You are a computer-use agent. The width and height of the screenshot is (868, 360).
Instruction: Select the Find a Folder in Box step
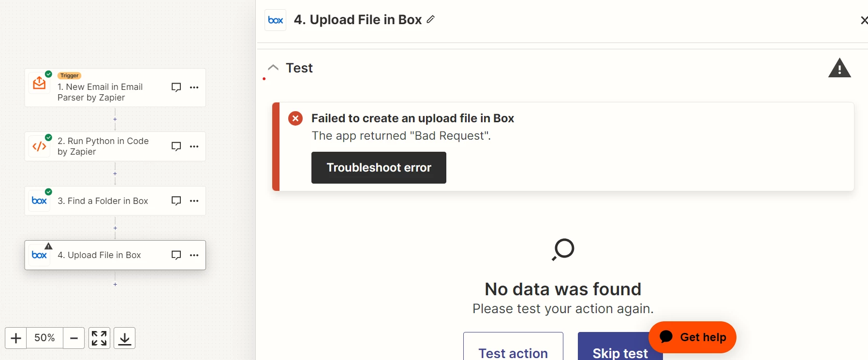[x=115, y=201]
